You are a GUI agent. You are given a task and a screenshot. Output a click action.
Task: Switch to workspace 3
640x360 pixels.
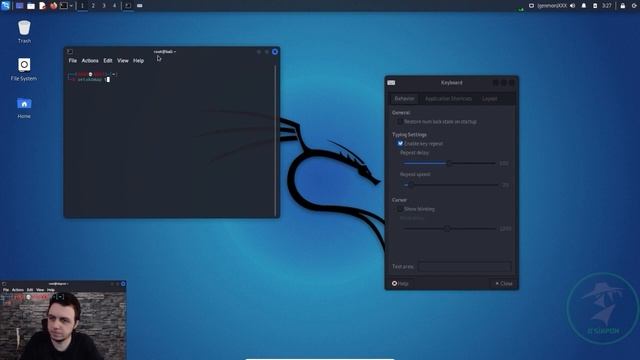(104, 6)
